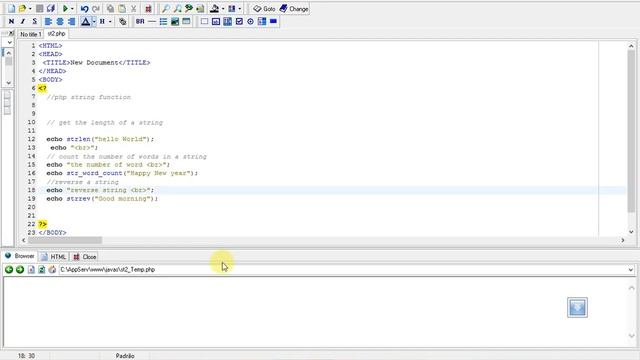The image size is (640, 360).
Task: Run the script with the green play icon
Action: pos(65,9)
